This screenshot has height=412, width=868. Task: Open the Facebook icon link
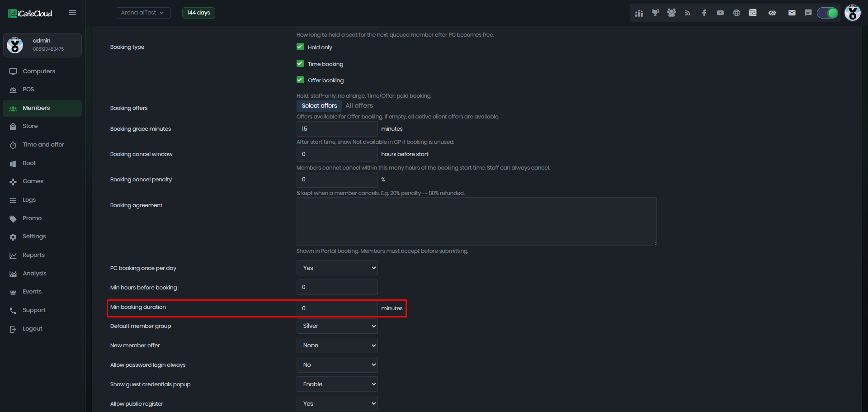[x=704, y=13]
